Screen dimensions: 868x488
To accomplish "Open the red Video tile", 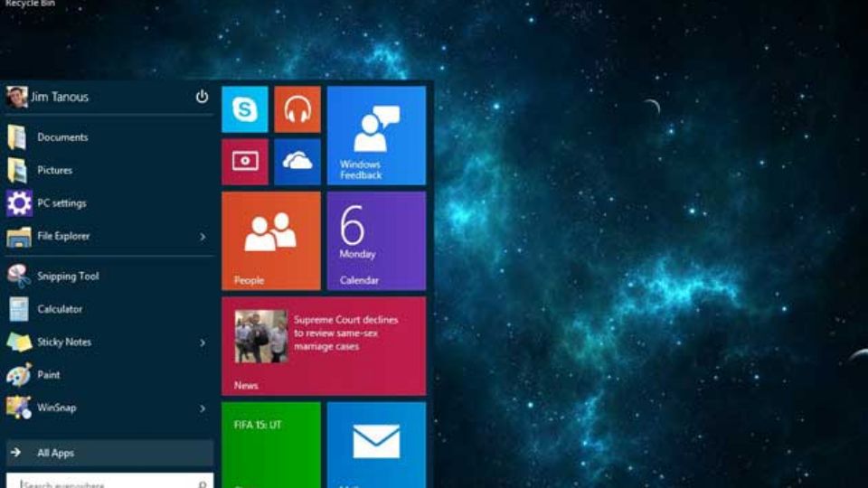I will coord(244,162).
